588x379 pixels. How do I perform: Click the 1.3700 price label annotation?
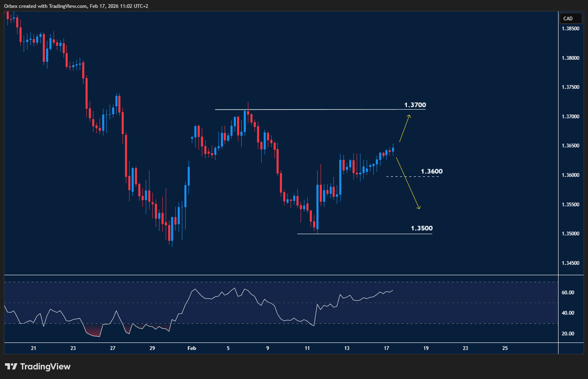coord(415,105)
